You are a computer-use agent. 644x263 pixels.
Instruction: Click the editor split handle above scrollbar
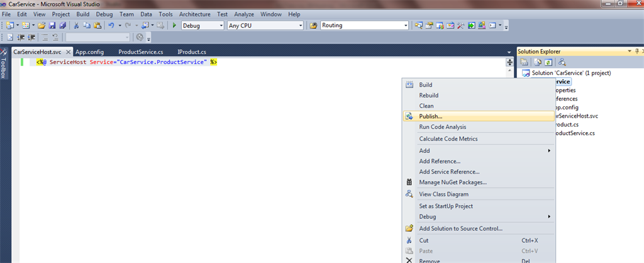pyautogui.click(x=509, y=62)
